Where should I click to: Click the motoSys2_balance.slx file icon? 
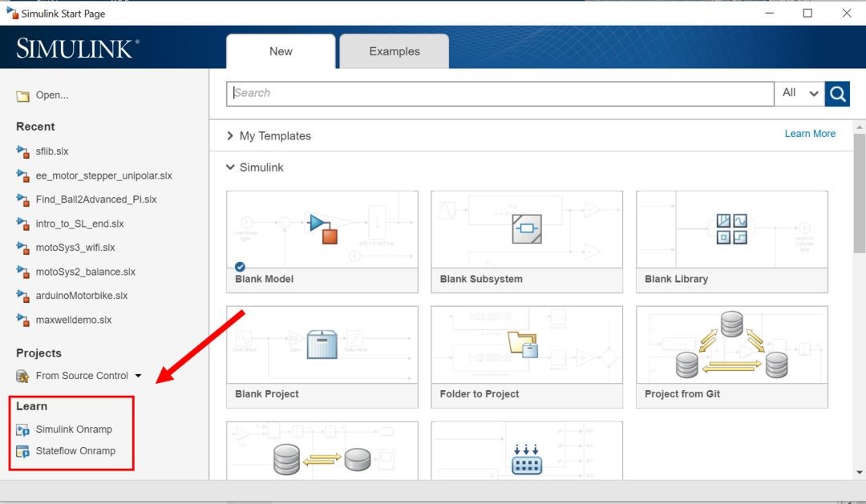[x=22, y=272]
